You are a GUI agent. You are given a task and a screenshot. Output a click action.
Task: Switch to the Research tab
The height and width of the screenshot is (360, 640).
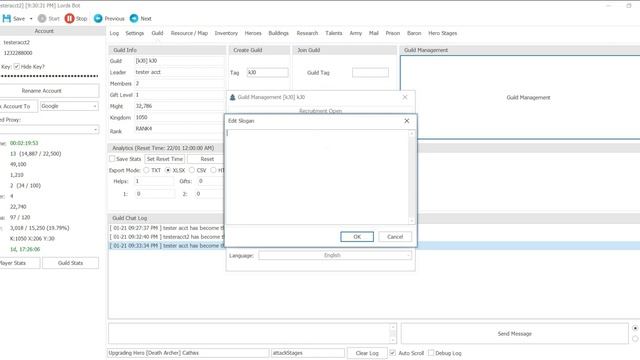click(307, 33)
